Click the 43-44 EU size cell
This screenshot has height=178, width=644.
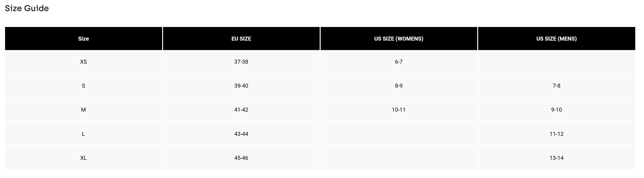241,134
